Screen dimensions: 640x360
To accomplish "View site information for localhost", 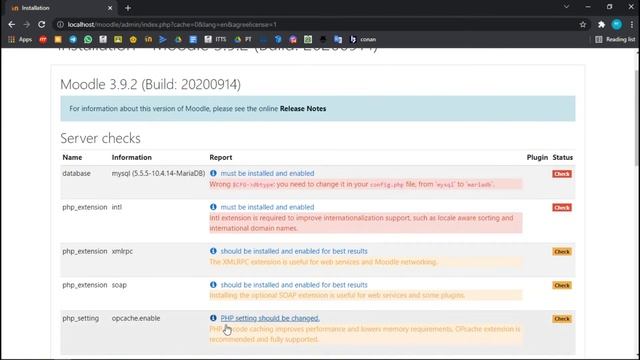I will click(x=60, y=24).
